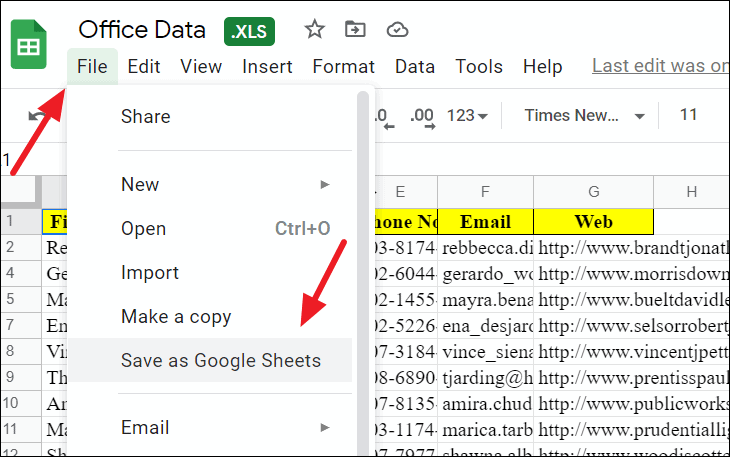Open the Insert menu

[267, 67]
